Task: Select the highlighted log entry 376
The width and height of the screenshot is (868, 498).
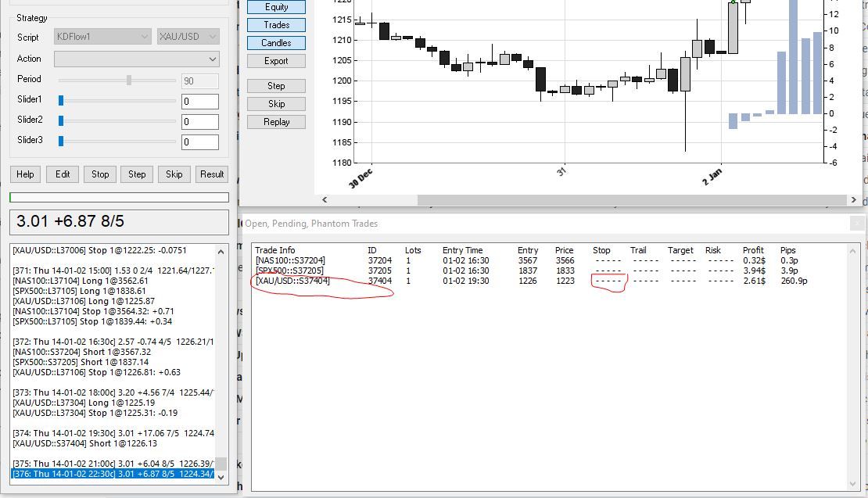Action: pyautogui.click(x=113, y=474)
